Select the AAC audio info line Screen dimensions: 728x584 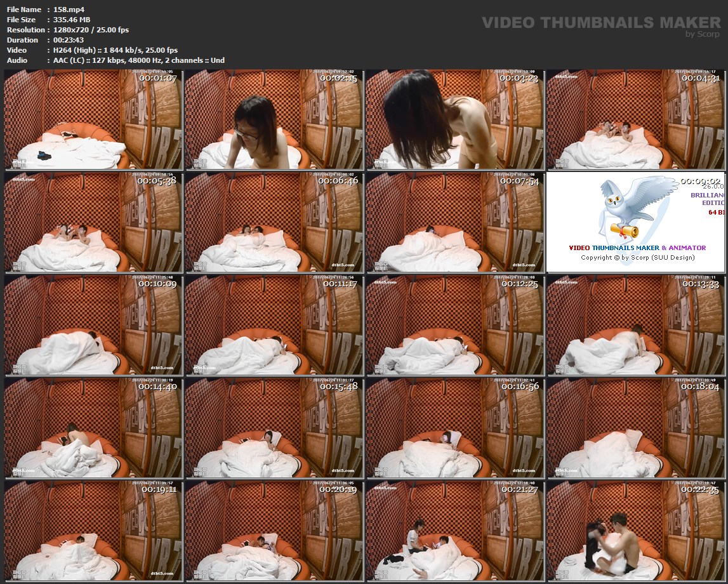139,60
